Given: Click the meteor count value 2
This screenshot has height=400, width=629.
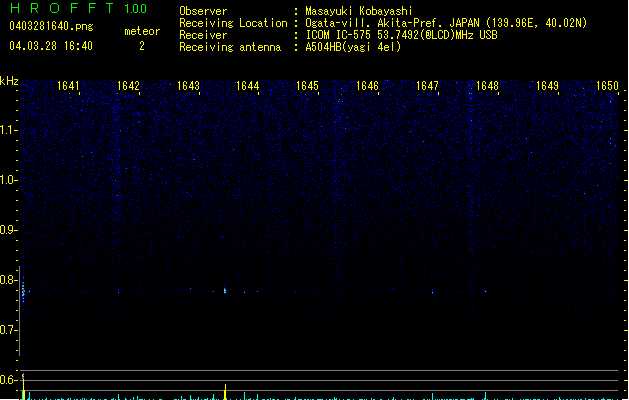Looking at the screenshot, I should click(x=142, y=46).
